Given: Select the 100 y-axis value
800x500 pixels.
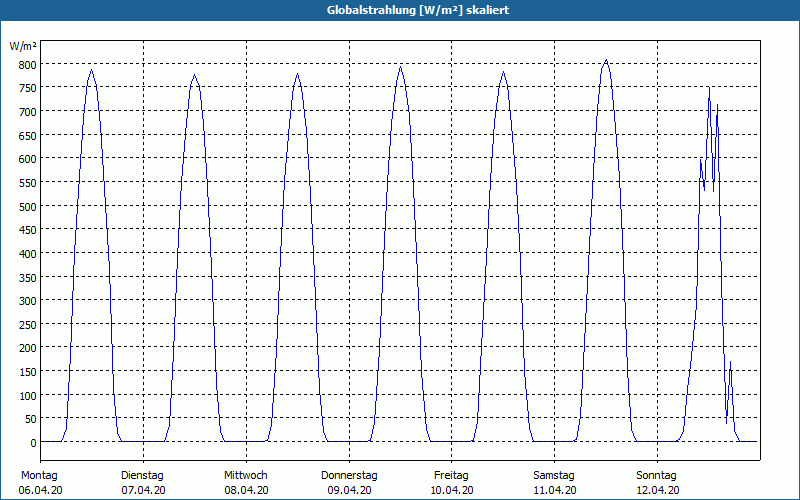Looking at the screenshot, I should pyautogui.click(x=28, y=395).
